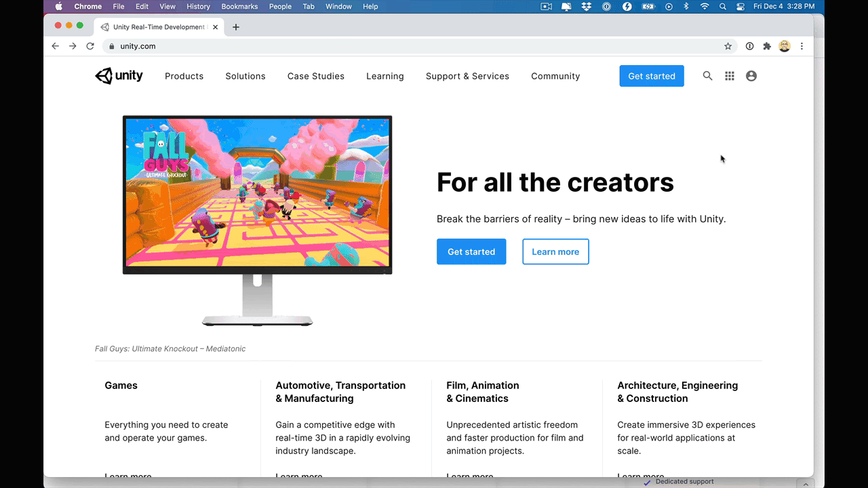868x488 pixels.
Task: Click the header Get started button
Action: point(652,76)
